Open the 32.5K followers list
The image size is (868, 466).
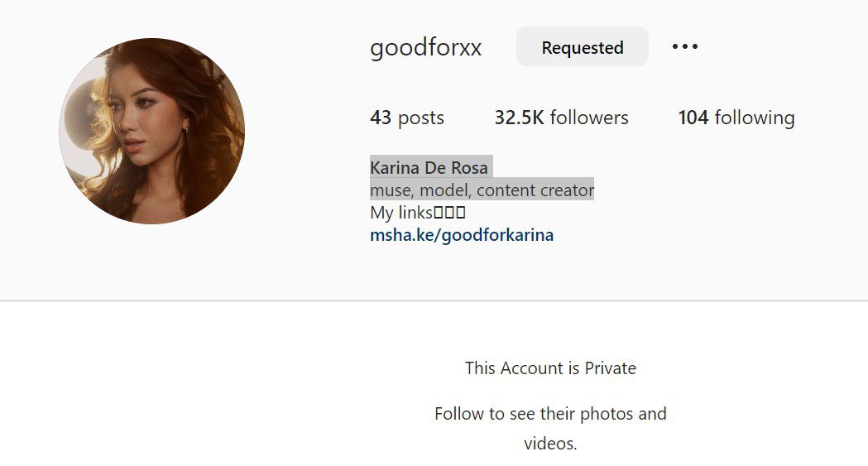pyautogui.click(x=561, y=118)
